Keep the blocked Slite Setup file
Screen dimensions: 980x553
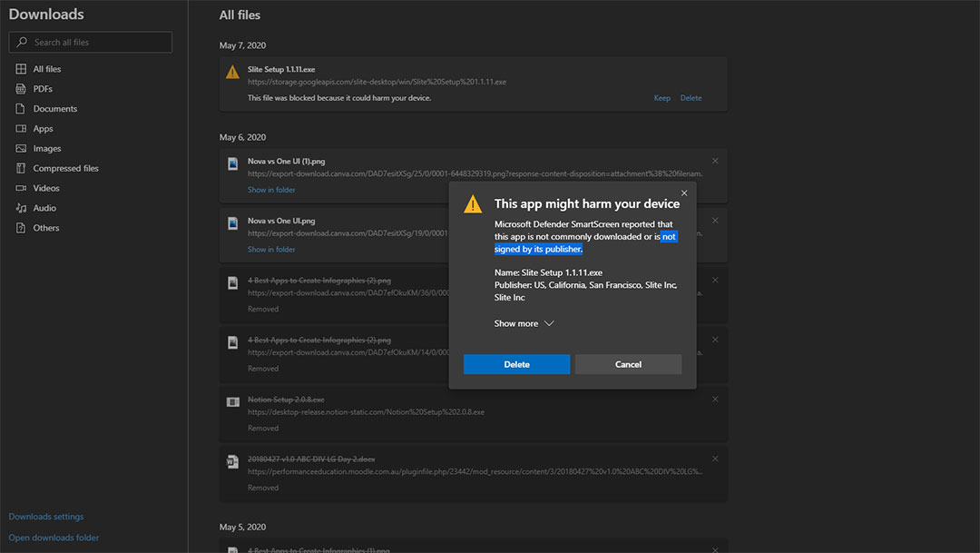(661, 98)
